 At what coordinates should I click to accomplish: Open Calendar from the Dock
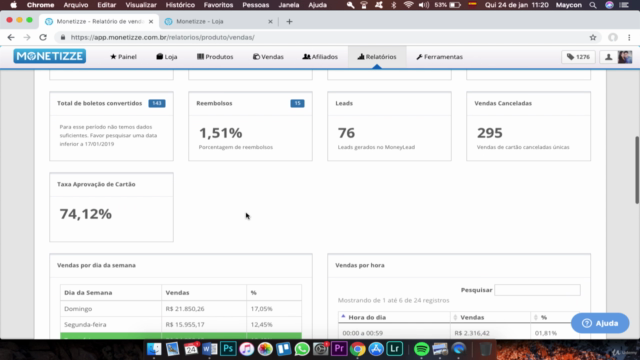pyautogui.click(x=191, y=349)
